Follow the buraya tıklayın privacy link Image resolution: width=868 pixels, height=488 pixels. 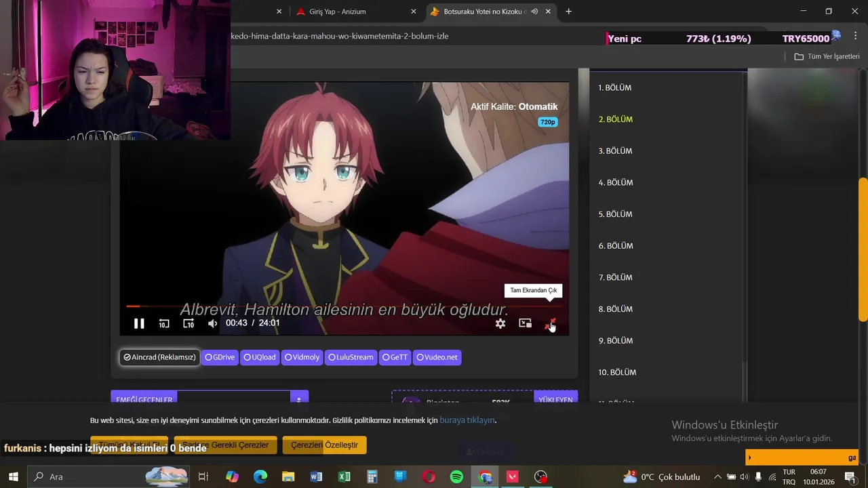point(467,420)
